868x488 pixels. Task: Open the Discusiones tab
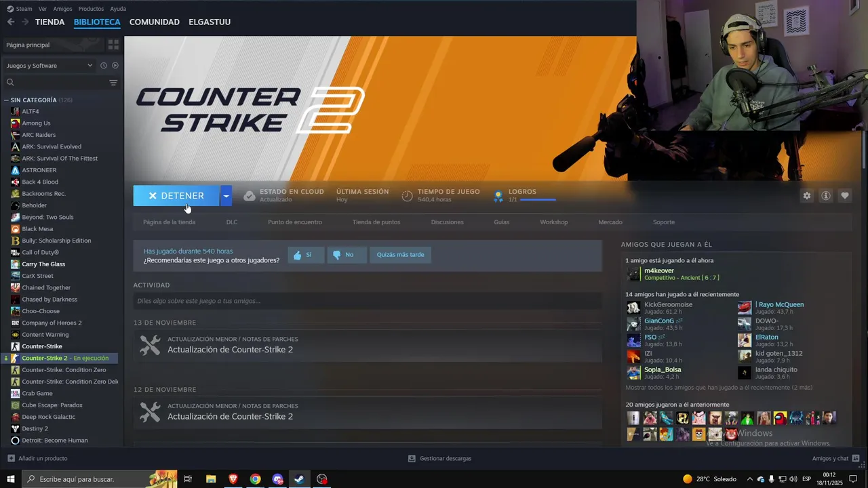[448, 222]
